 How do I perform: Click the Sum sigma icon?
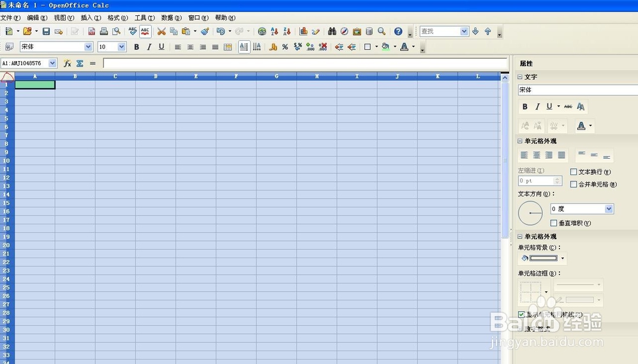point(80,63)
